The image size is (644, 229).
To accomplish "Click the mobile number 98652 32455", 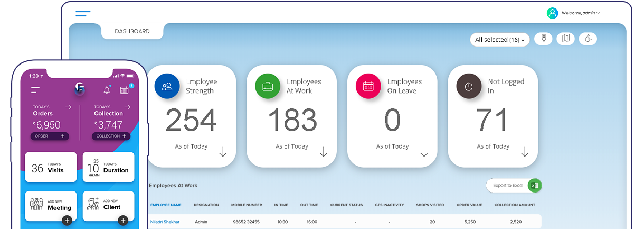I will coord(246,222).
